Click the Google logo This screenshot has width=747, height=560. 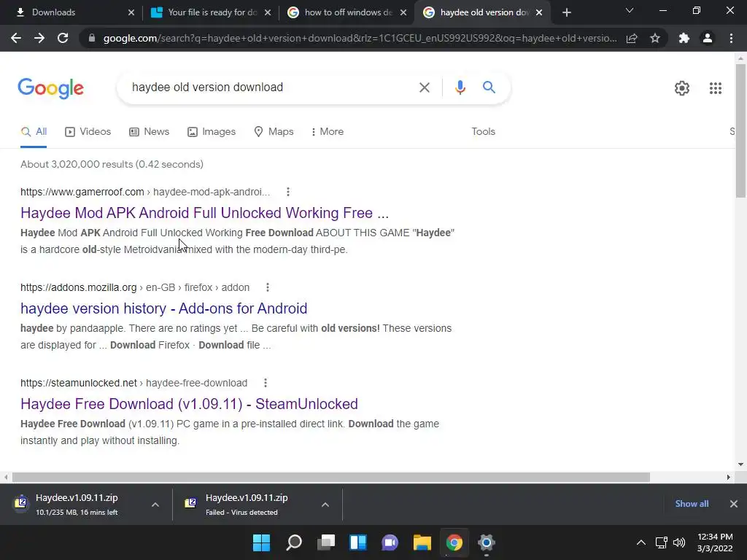[x=51, y=88]
